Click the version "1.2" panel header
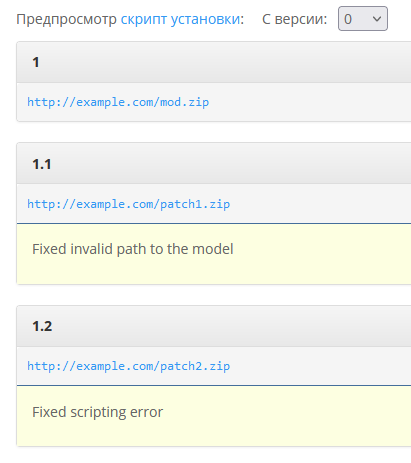 pos(214,326)
